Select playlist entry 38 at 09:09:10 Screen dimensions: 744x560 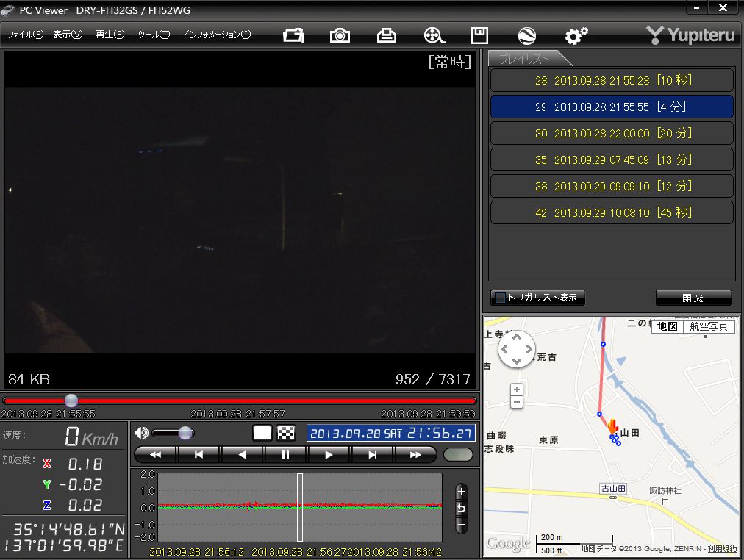[x=612, y=187]
